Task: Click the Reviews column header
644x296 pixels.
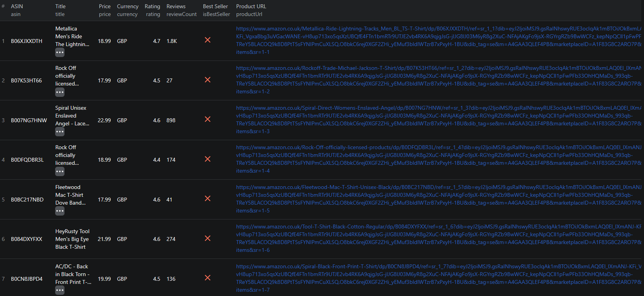Action: tap(176, 7)
